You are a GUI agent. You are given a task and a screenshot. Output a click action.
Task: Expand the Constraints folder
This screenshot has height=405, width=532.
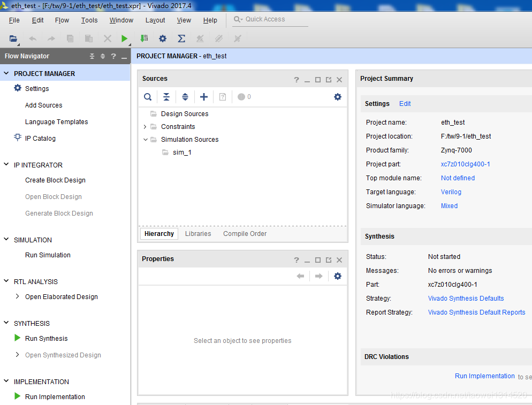(x=145, y=126)
